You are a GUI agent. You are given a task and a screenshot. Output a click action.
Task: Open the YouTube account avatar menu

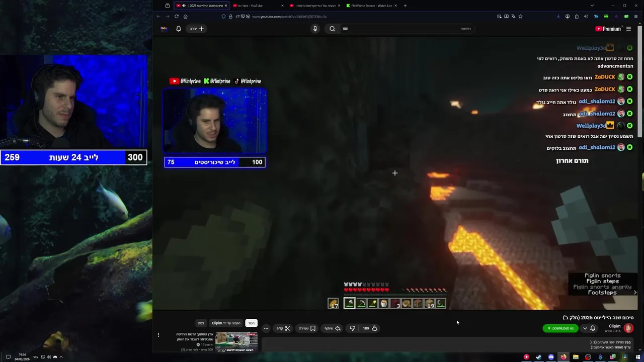[164, 29]
